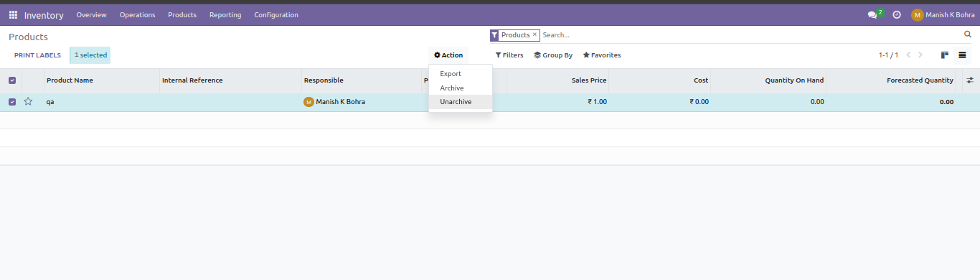
Task: Open Configuration menu
Action: coord(276,14)
